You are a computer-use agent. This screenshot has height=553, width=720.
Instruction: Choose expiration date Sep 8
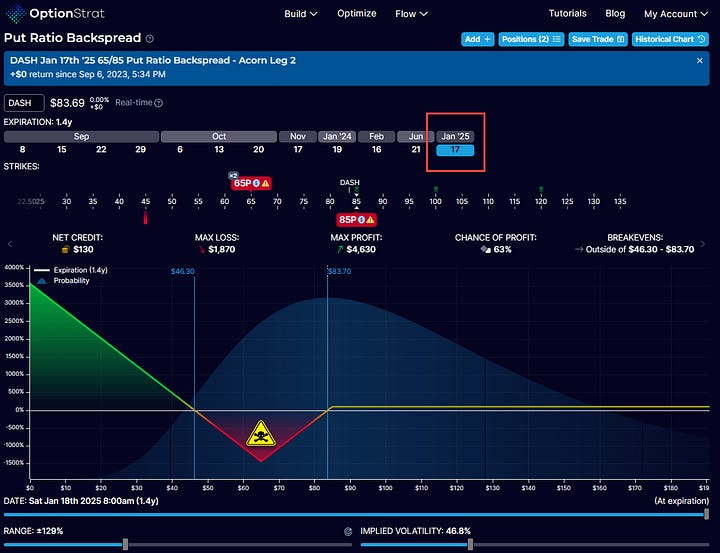(x=22, y=150)
